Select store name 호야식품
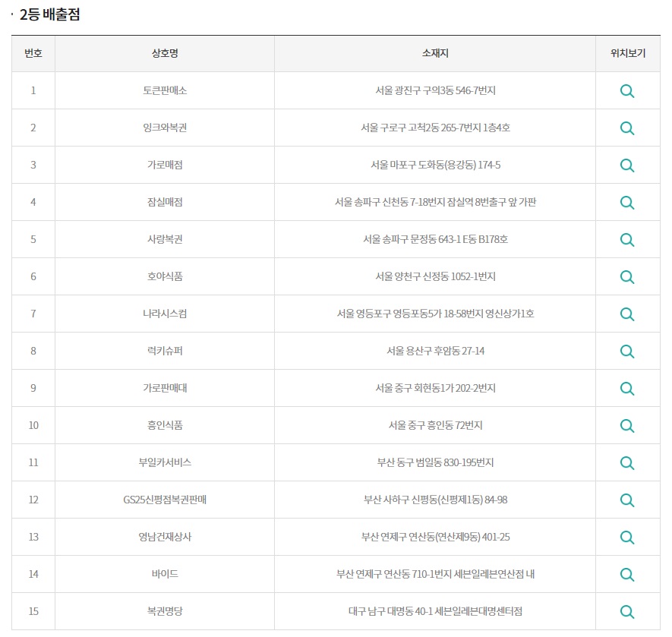 [165, 276]
